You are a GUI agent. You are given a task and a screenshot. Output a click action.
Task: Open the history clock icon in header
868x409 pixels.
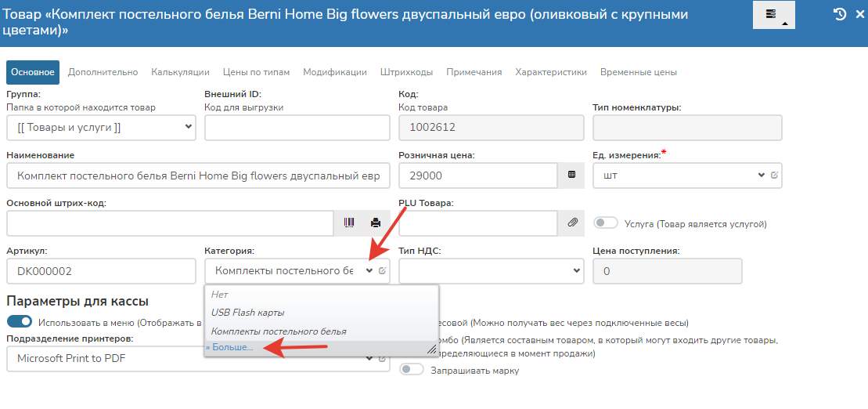(840, 14)
